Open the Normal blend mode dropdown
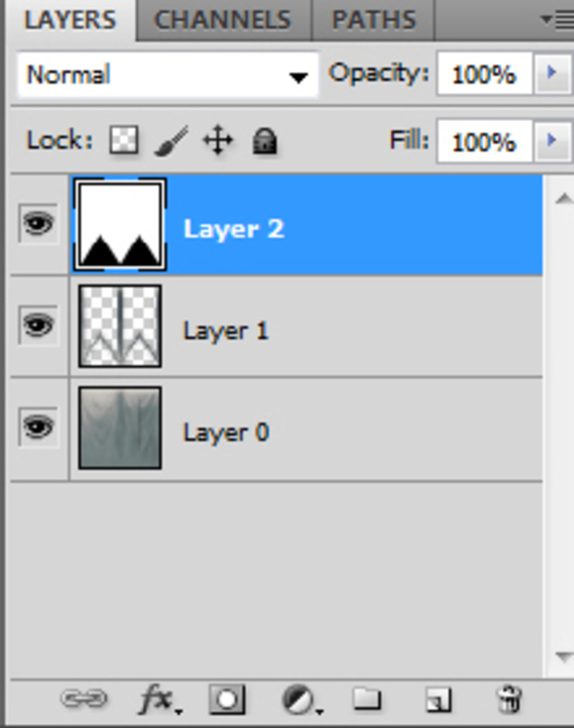This screenshot has height=728, width=574. click(168, 75)
